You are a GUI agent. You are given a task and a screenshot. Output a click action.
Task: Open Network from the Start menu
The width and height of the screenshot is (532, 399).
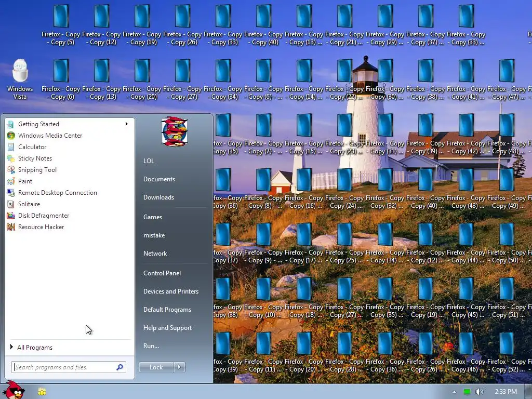click(x=155, y=254)
